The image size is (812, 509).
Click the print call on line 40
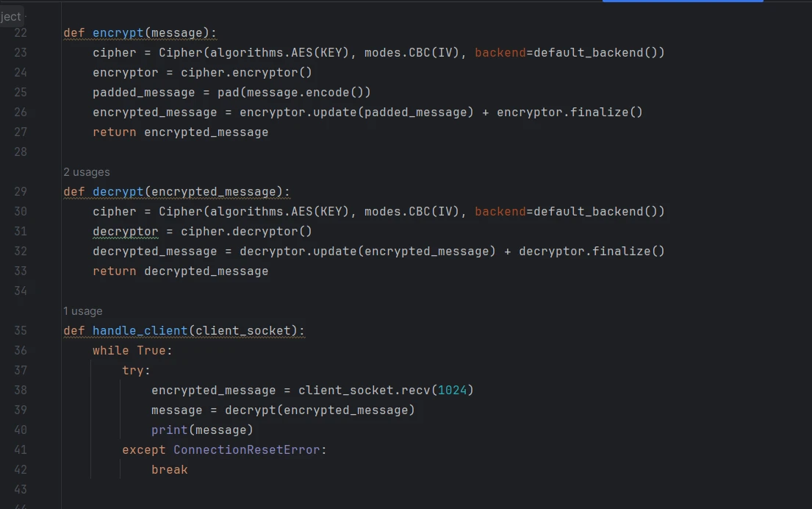coord(169,430)
